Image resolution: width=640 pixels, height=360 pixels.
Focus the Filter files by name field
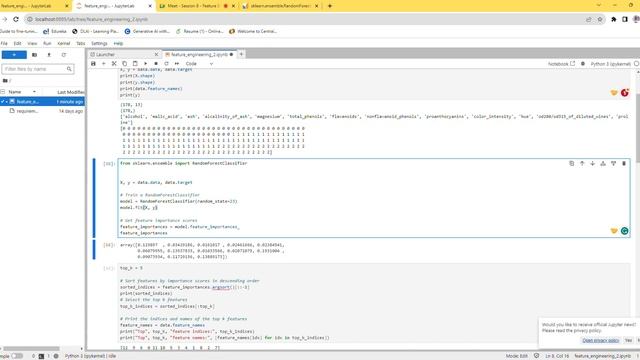[38, 69]
